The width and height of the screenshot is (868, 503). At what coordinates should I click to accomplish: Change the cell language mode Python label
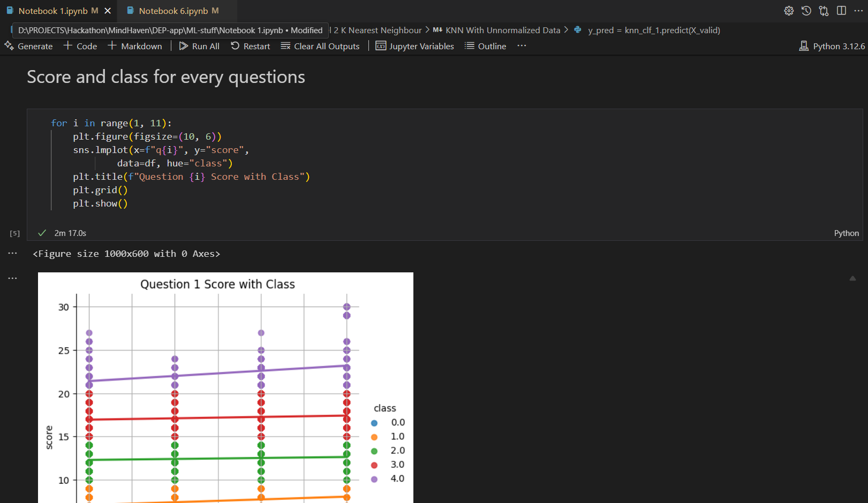click(x=846, y=233)
